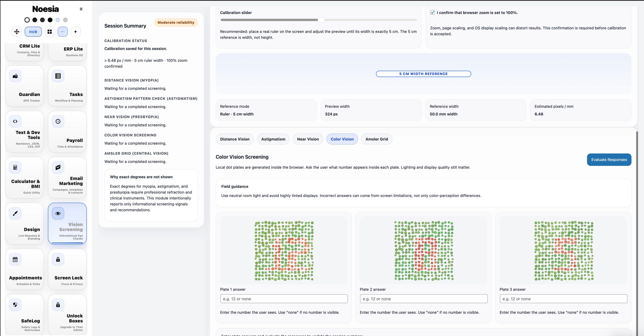This screenshot has height=336, width=644.
Task: Switch to the Color Vision tab
Action: pyautogui.click(x=342, y=139)
